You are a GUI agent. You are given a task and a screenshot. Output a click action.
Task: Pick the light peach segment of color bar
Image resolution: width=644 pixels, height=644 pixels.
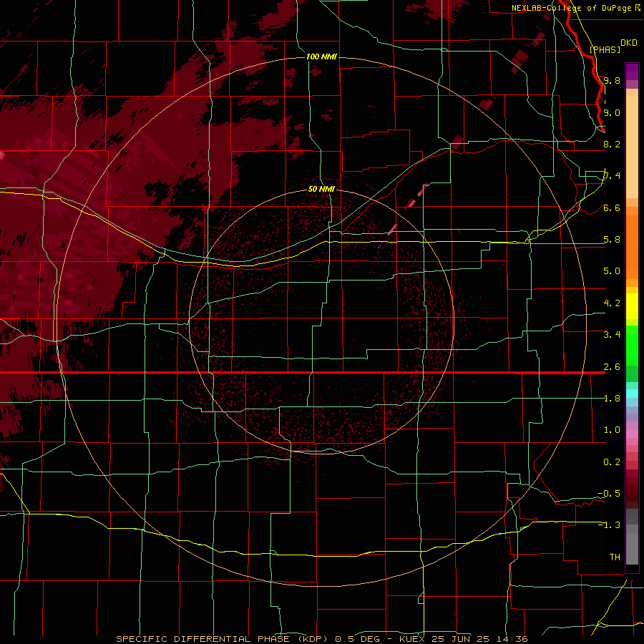(632, 147)
